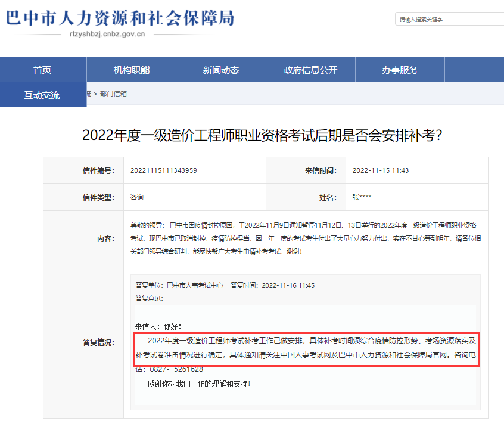Viewport: 504px width, 423px height.
Task: Click the letter type value 咨询
Action: point(137,197)
